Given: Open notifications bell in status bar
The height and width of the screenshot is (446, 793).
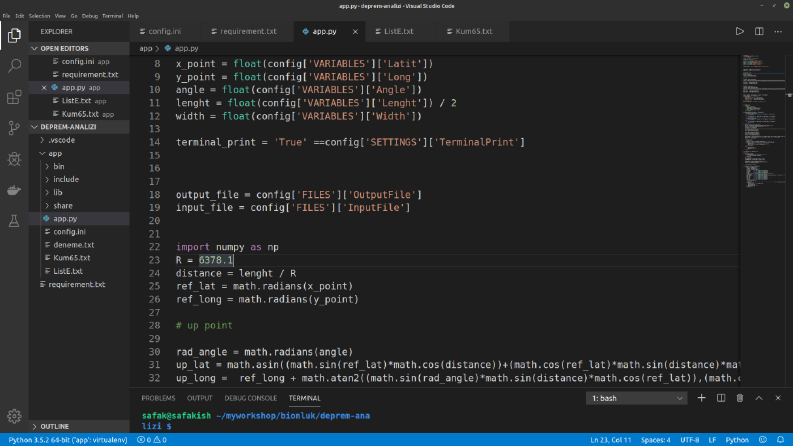Looking at the screenshot, I should 780,440.
